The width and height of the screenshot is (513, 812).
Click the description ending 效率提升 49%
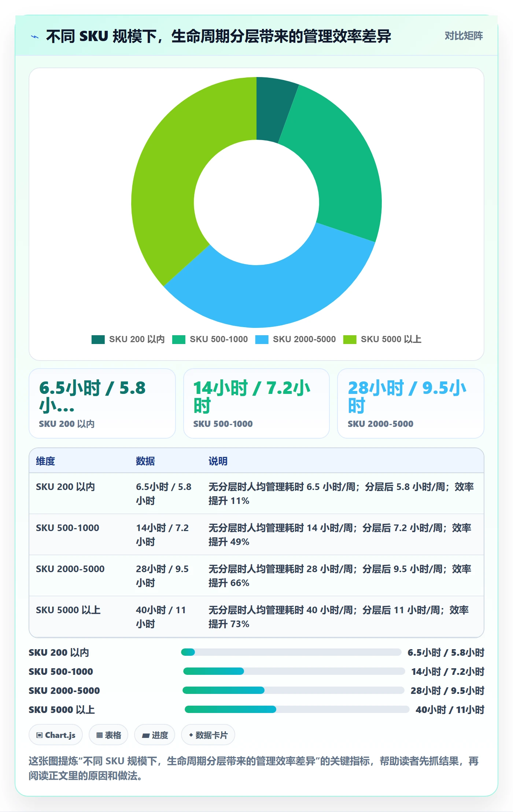(x=340, y=535)
